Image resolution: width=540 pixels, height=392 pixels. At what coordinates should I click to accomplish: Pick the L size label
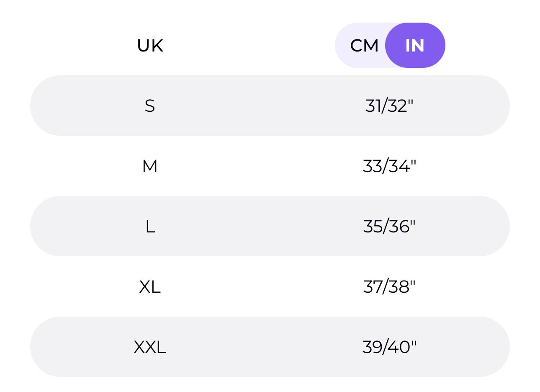(x=150, y=227)
